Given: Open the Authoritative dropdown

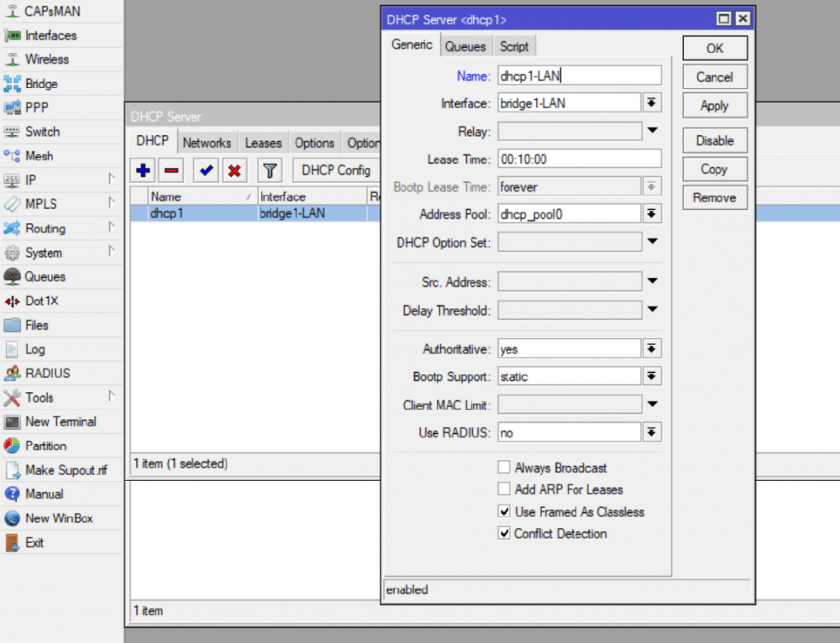Looking at the screenshot, I should tap(652, 348).
